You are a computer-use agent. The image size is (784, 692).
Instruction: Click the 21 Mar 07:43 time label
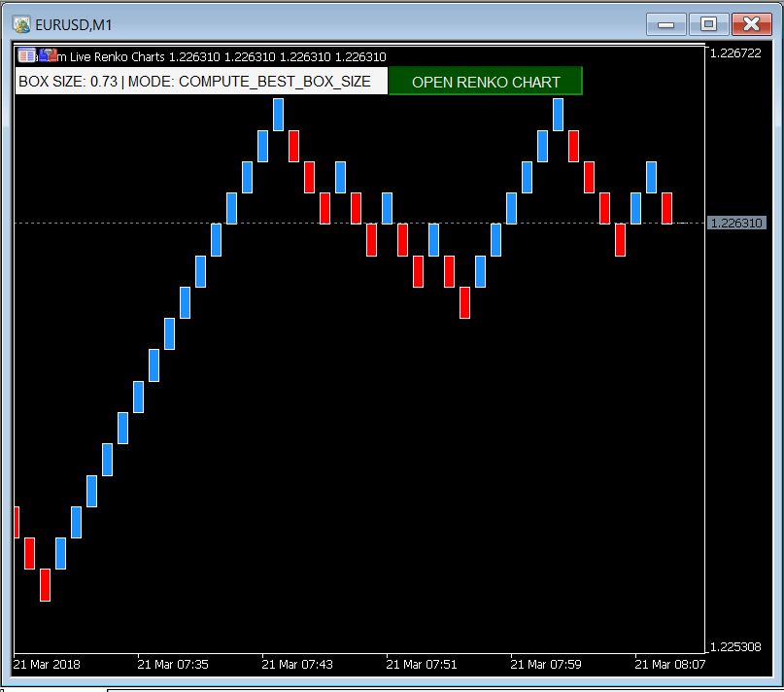point(297,665)
